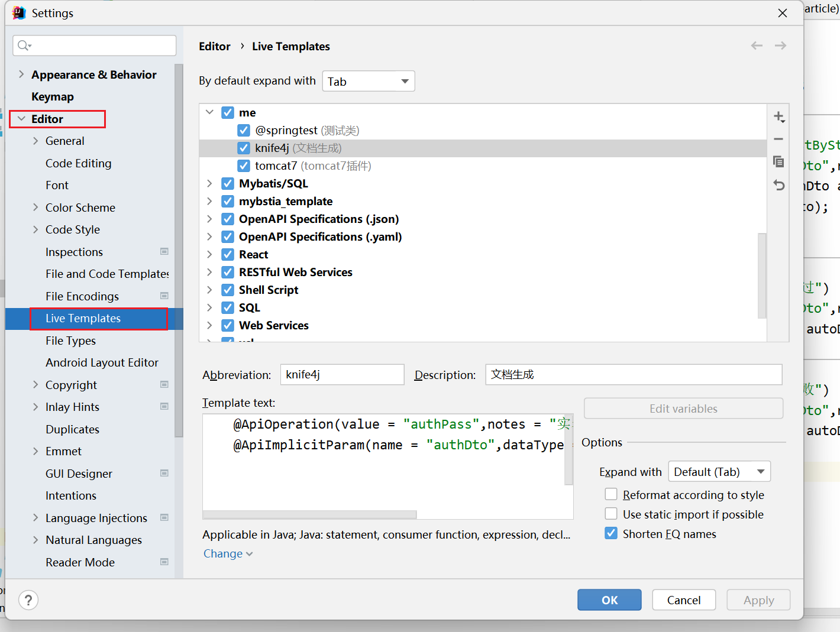Navigate back with the left arrow
This screenshot has width=840, height=632.
click(757, 46)
